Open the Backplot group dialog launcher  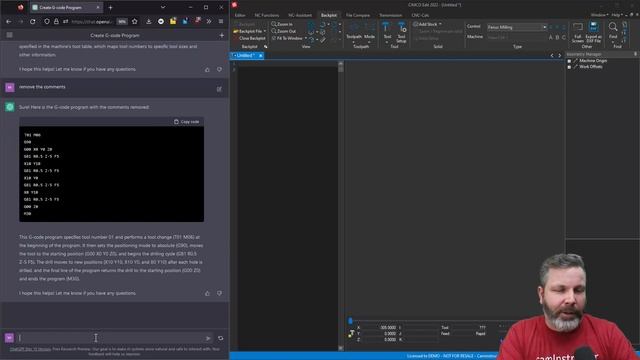266,47
